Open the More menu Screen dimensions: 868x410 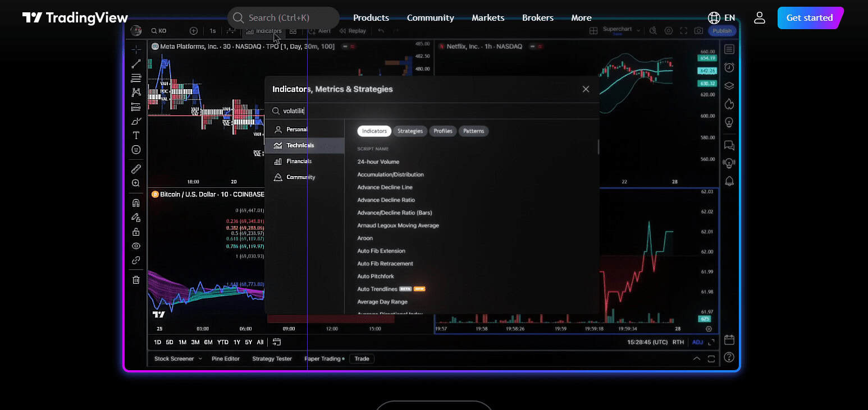[x=581, y=18]
